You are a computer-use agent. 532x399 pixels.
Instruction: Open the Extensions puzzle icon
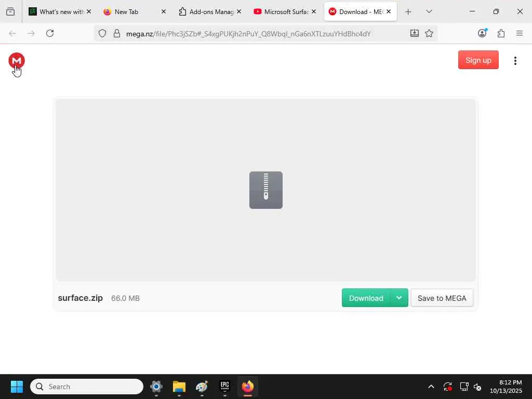point(501,33)
